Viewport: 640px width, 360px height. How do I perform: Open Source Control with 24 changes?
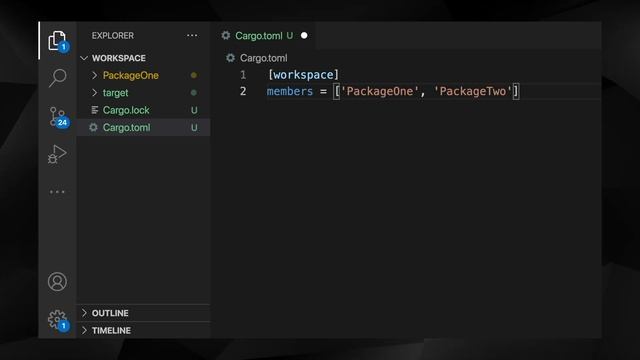point(58,117)
